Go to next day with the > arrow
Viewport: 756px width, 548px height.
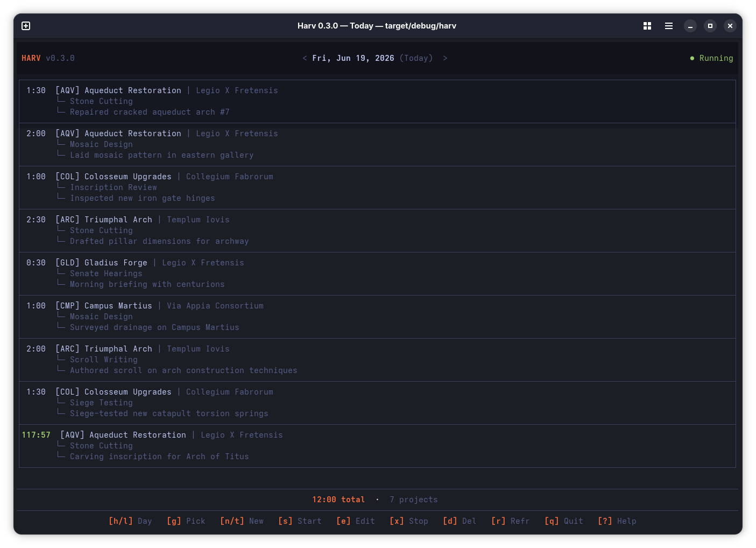pos(445,58)
